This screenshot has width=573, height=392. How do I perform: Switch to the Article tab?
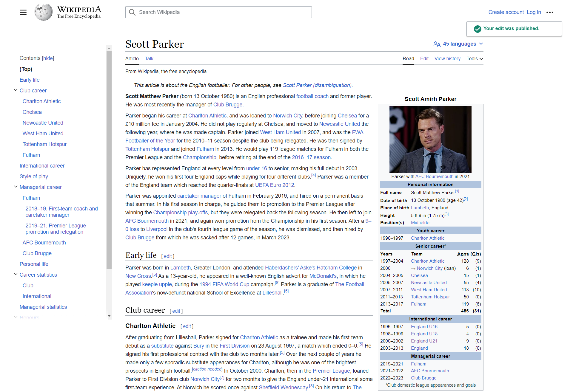[132, 58]
